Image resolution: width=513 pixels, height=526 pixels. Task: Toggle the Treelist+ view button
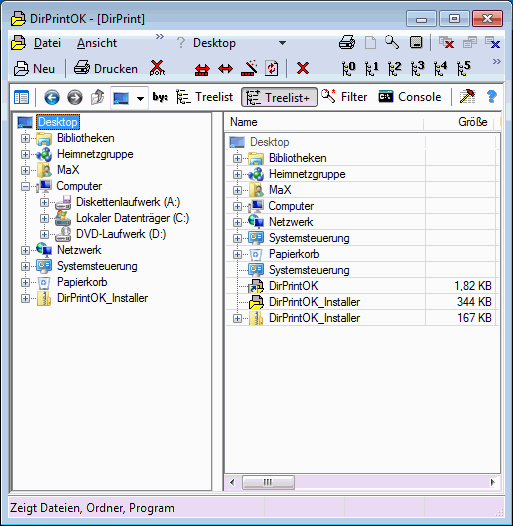[x=279, y=97]
